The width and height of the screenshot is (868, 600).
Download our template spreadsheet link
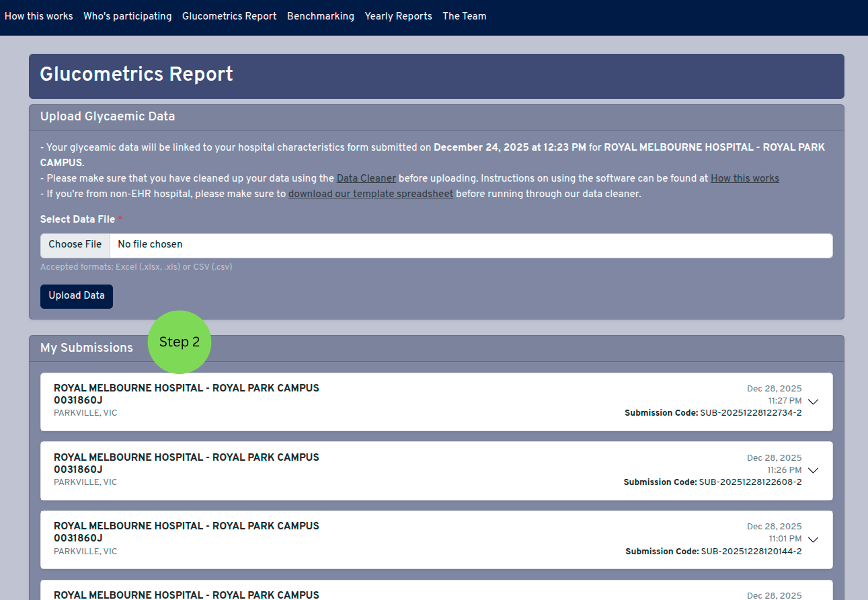point(370,194)
